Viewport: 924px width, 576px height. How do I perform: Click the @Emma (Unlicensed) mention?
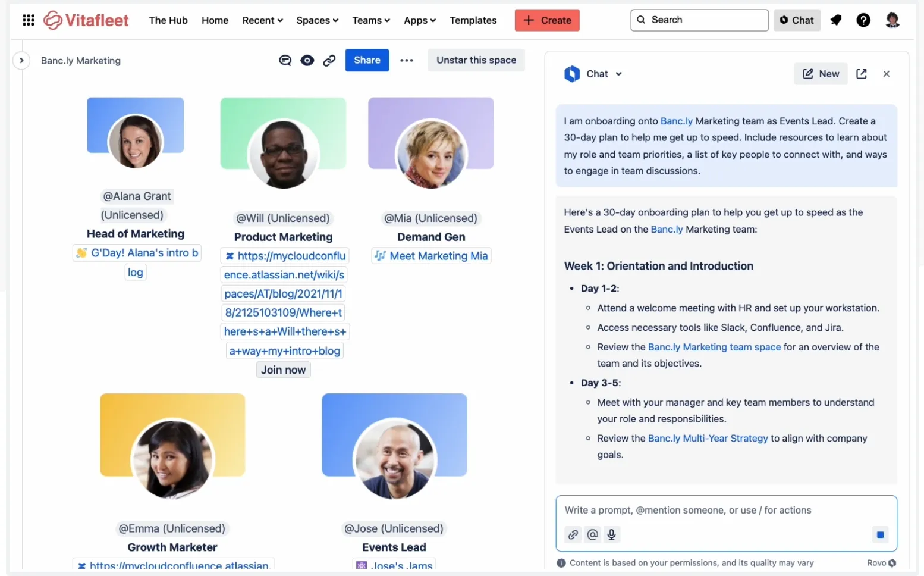pos(172,528)
